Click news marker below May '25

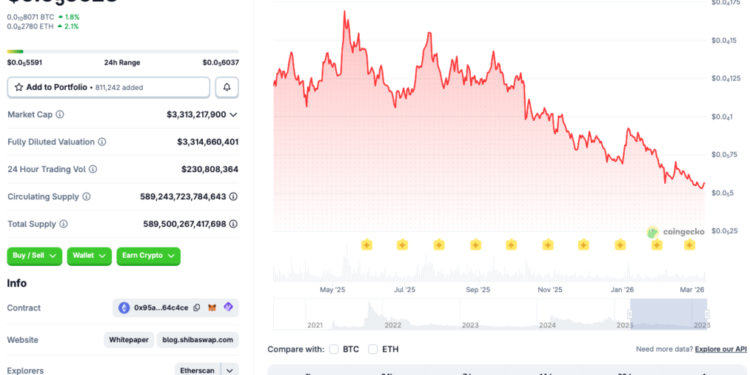coord(366,245)
